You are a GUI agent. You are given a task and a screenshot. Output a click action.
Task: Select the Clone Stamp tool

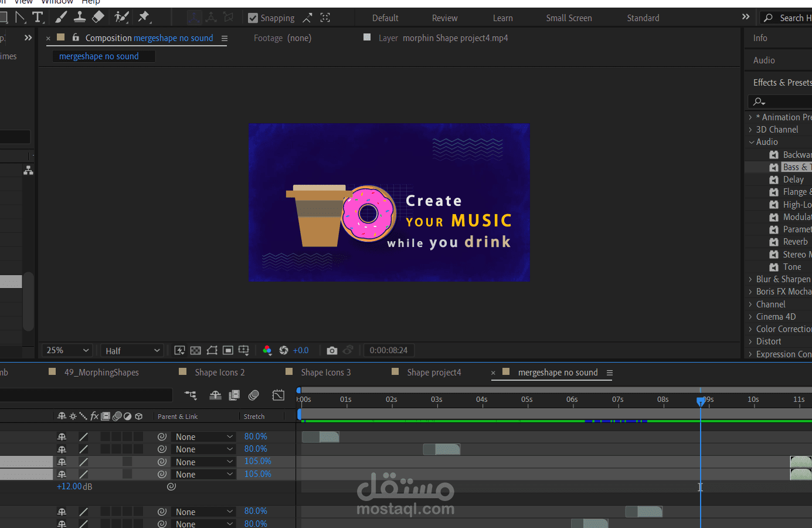pyautogui.click(x=80, y=16)
